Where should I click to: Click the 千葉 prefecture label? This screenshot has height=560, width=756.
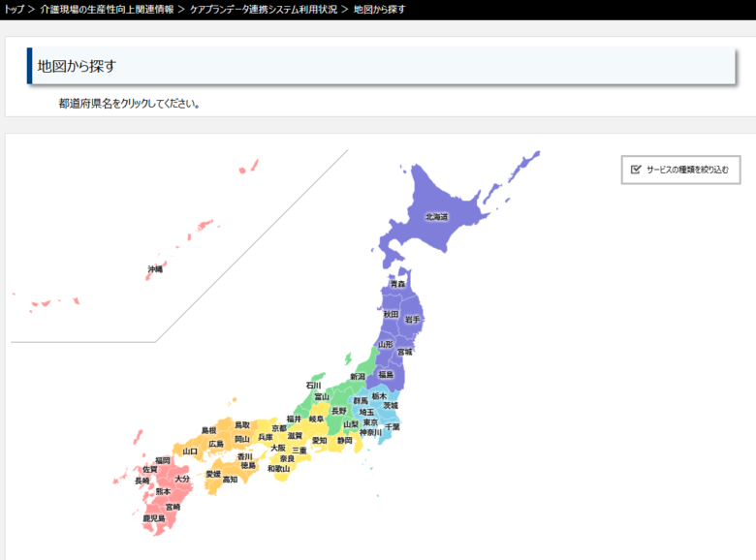click(392, 426)
